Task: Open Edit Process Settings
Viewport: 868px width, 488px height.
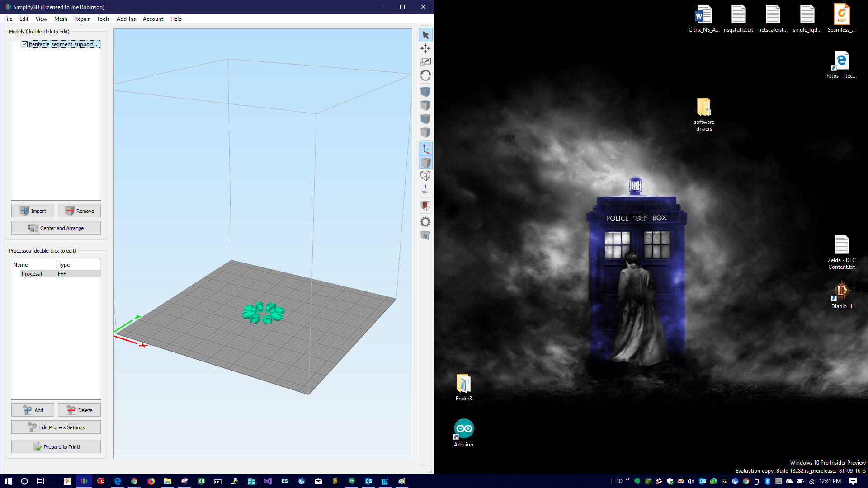Action: [56, 427]
